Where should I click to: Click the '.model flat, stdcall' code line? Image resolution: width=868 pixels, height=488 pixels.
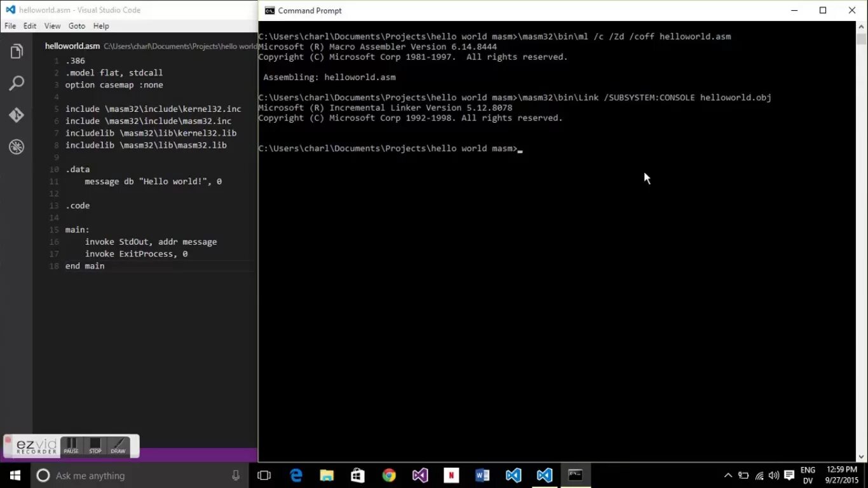[x=114, y=73]
